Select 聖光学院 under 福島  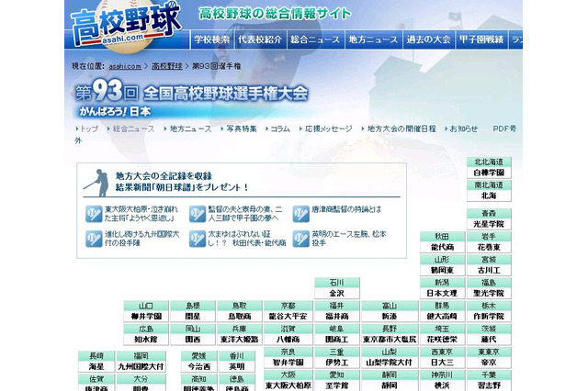(x=489, y=294)
